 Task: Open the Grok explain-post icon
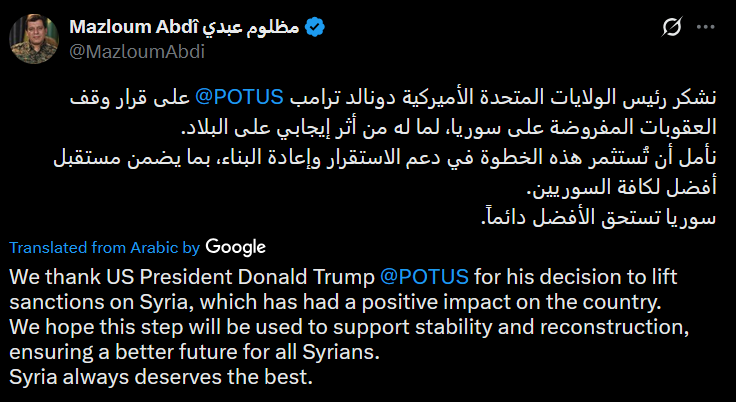(x=672, y=28)
